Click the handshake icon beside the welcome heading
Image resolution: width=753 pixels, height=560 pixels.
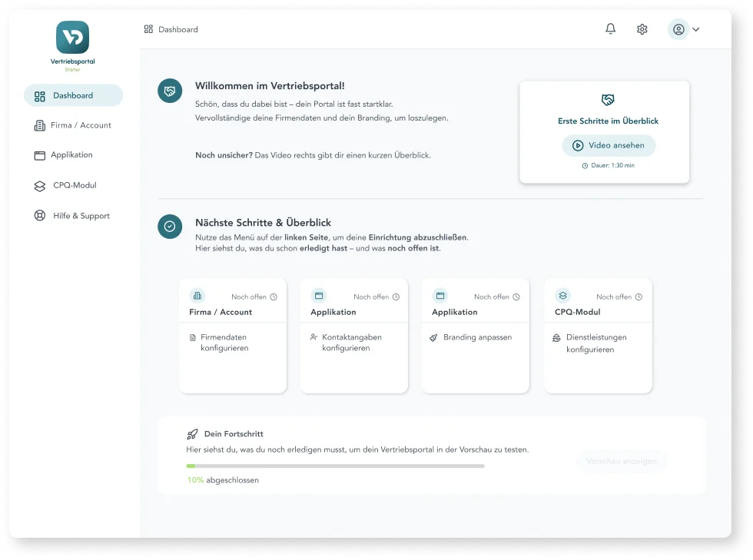170,91
